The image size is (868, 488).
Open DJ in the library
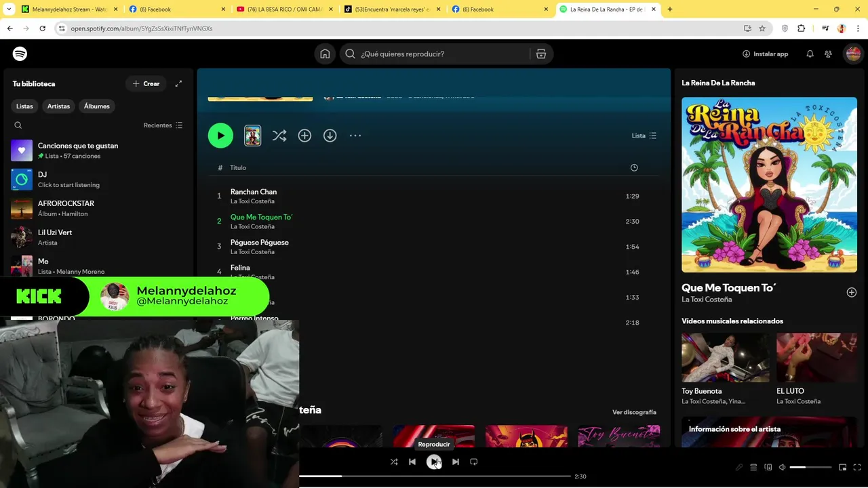(x=98, y=180)
